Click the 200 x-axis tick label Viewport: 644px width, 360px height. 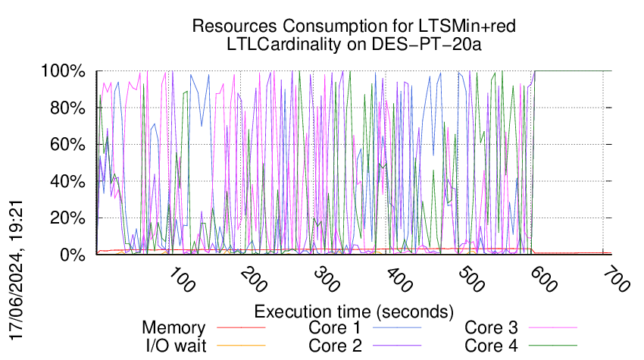[255, 280]
